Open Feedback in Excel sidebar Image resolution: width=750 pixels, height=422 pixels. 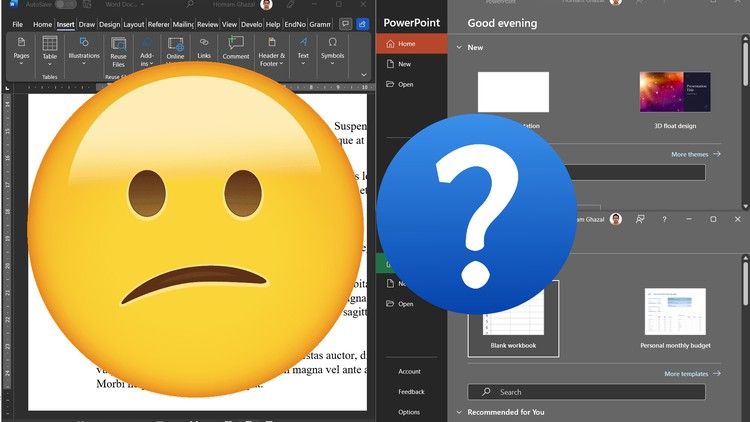click(x=411, y=391)
